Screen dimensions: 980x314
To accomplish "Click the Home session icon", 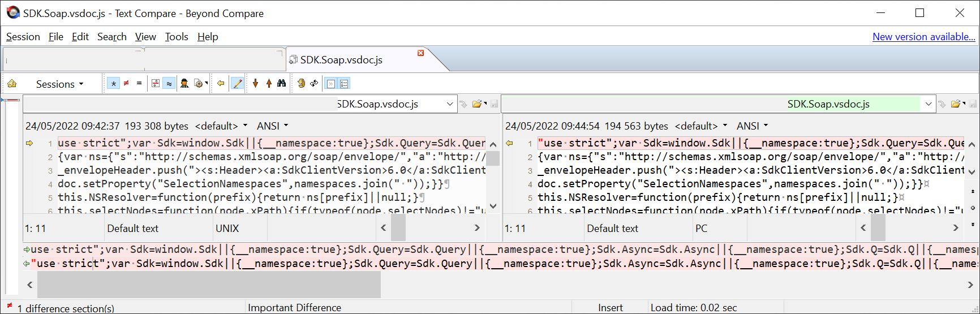I will (x=12, y=84).
